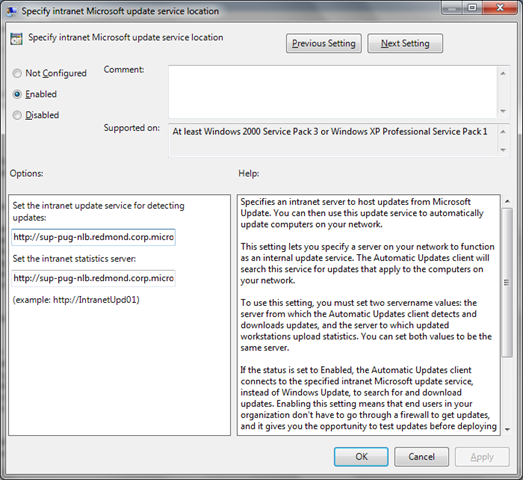Click the Supported on text box
523x480 pixels.
pos(333,140)
